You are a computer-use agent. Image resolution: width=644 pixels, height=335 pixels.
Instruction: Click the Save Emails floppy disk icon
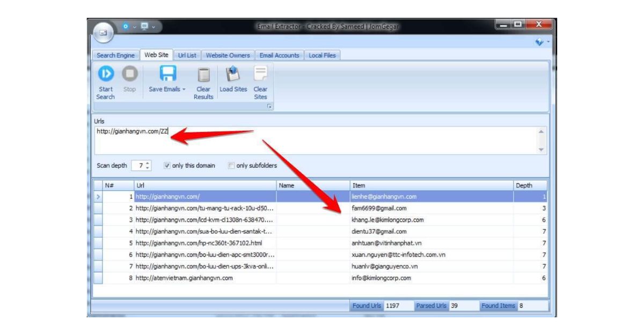click(168, 73)
